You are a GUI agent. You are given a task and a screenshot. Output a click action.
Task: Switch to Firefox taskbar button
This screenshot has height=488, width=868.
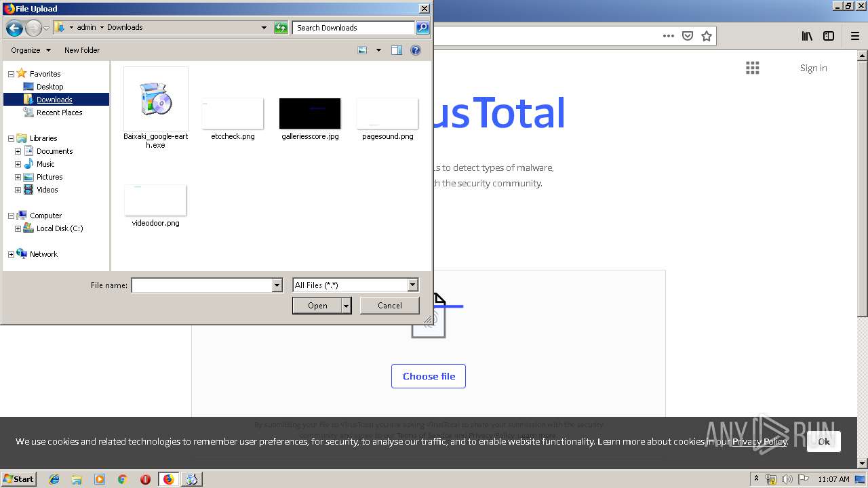click(x=169, y=479)
